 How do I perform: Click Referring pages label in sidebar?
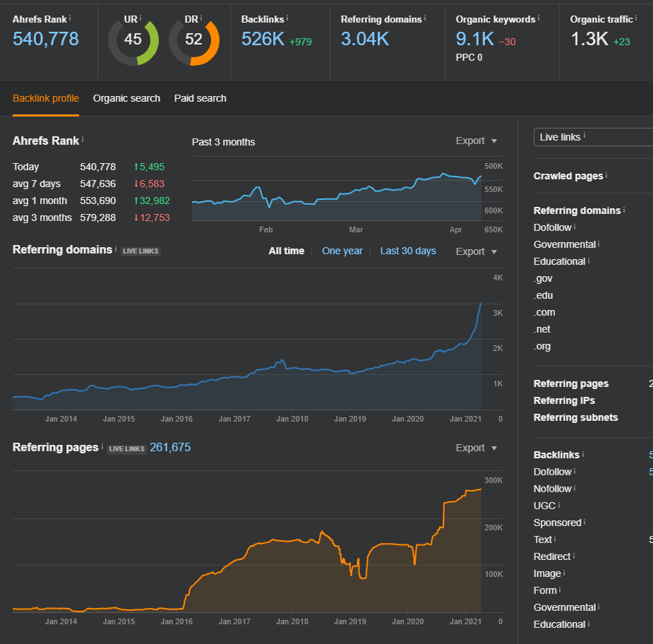[571, 383]
